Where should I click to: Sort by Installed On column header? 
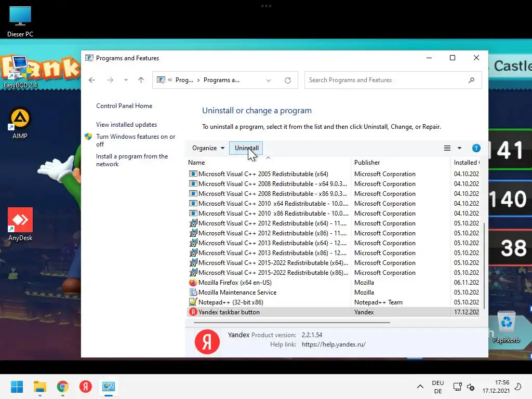(467, 163)
